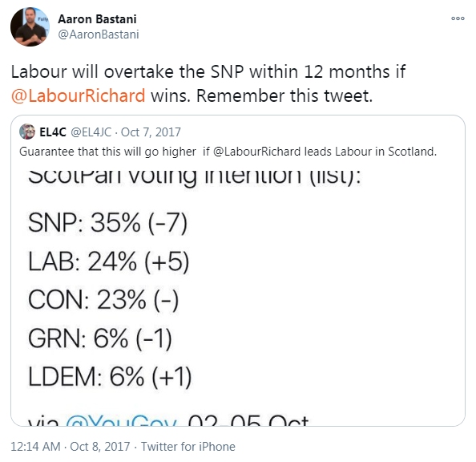Open @LabourRichard mention inside quoted tweet text

pos(256,152)
